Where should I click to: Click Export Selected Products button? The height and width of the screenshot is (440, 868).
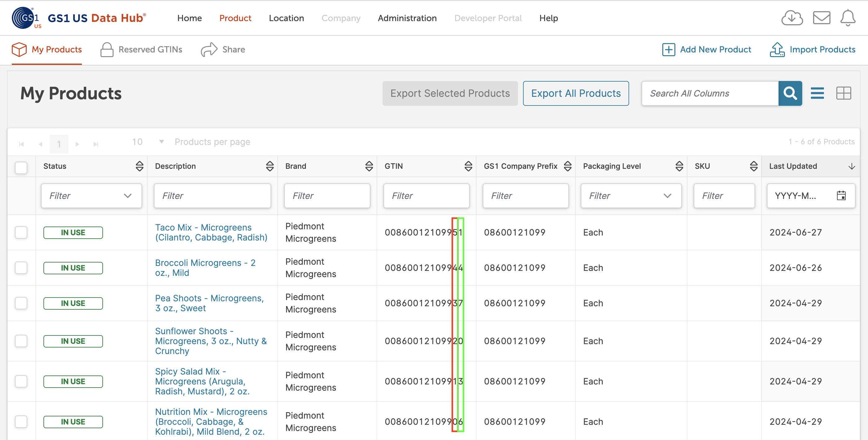pyautogui.click(x=449, y=93)
